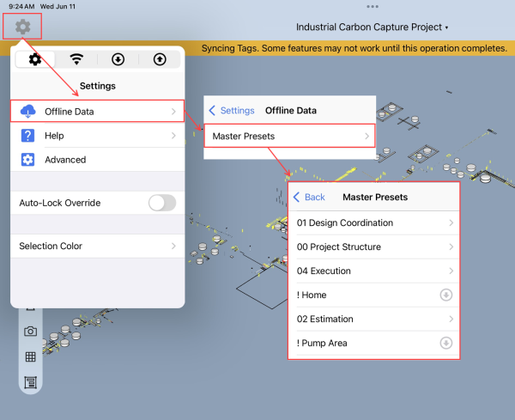Open the grid view icon in sidebar
The height and width of the screenshot is (420, 515).
point(31,356)
